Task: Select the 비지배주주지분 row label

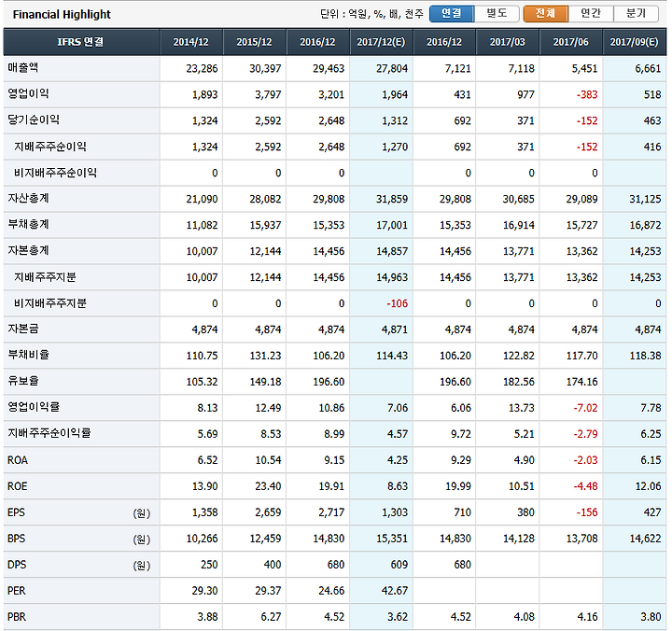Action: pos(50,303)
